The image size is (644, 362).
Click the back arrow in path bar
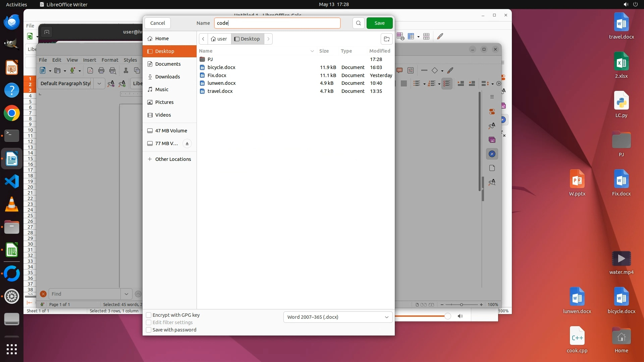point(203,39)
